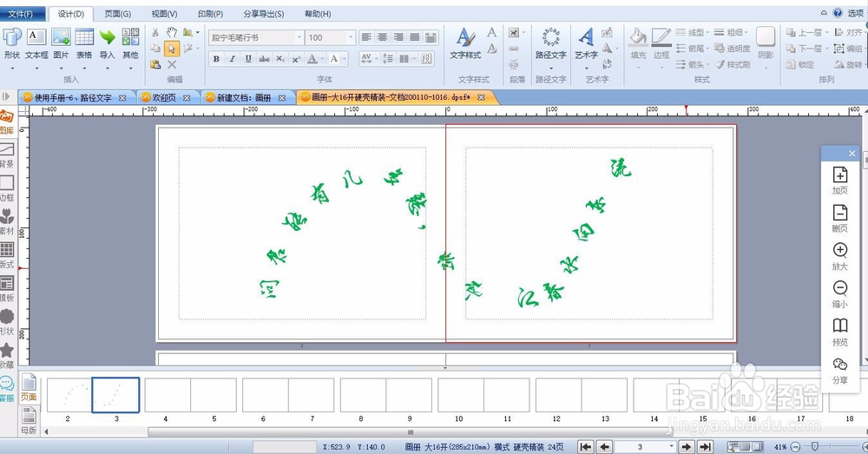Image resolution: width=868 pixels, height=454 pixels.
Task: Open the 客服 customer service chat
Action: pyautogui.click(x=7, y=389)
